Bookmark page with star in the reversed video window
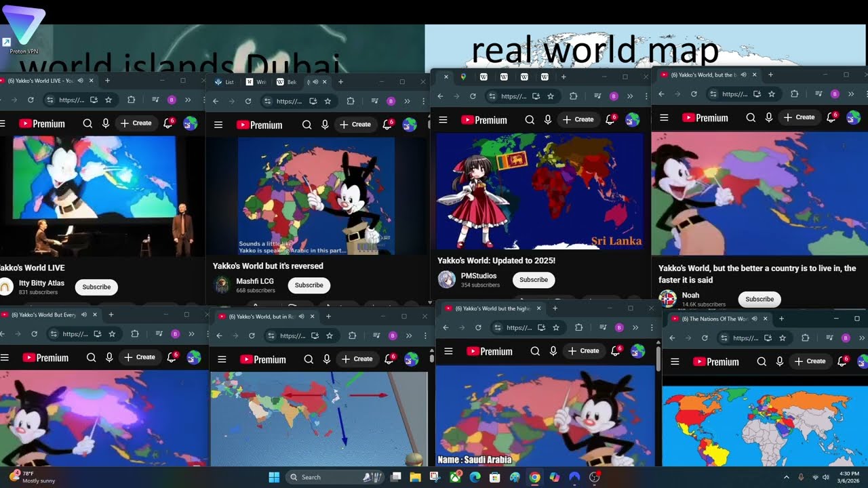The height and width of the screenshot is (488, 868). tap(328, 101)
